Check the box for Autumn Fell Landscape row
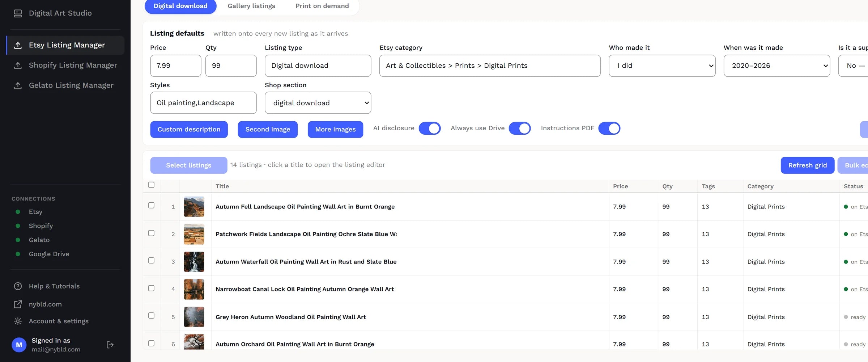868x362 pixels. tap(151, 205)
